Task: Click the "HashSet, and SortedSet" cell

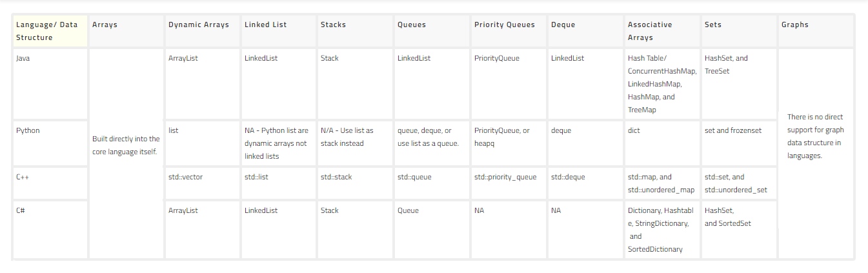Action: tap(728, 217)
